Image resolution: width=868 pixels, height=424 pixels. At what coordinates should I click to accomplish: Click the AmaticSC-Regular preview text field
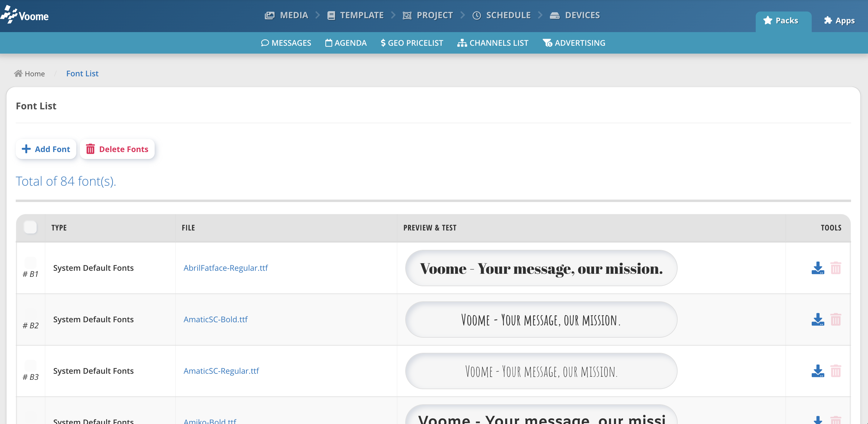click(x=541, y=371)
